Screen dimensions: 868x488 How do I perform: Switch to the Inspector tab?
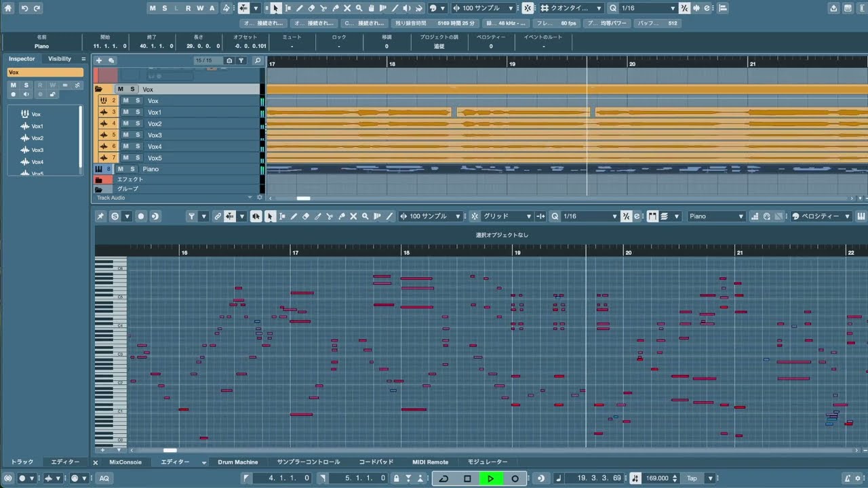click(x=22, y=59)
